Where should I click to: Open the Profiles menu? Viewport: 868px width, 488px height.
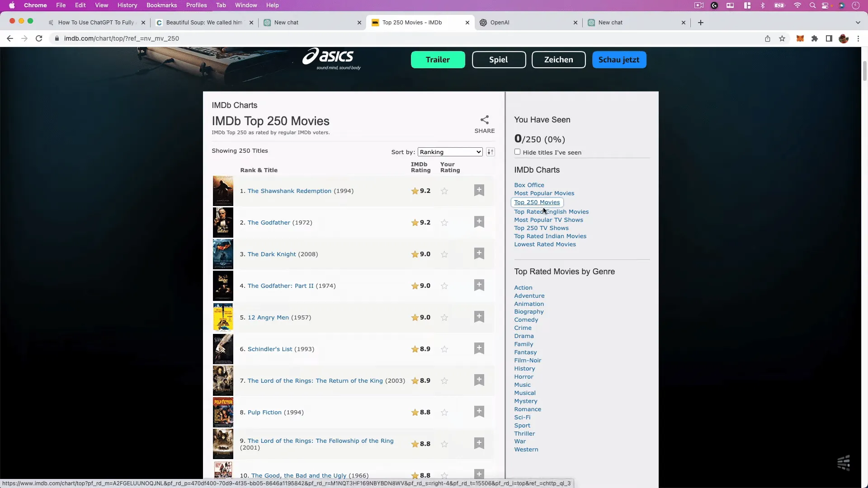[x=196, y=5]
